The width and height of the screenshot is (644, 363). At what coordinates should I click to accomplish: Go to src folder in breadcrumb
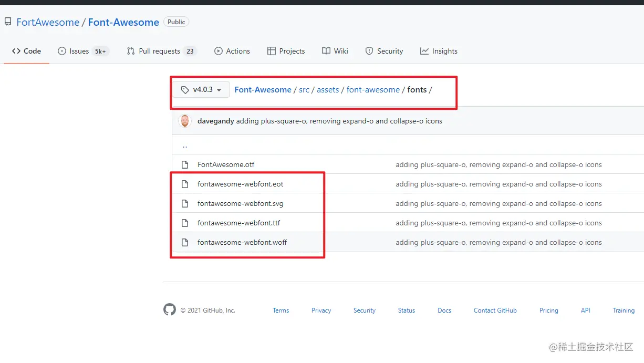click(304, 90)
